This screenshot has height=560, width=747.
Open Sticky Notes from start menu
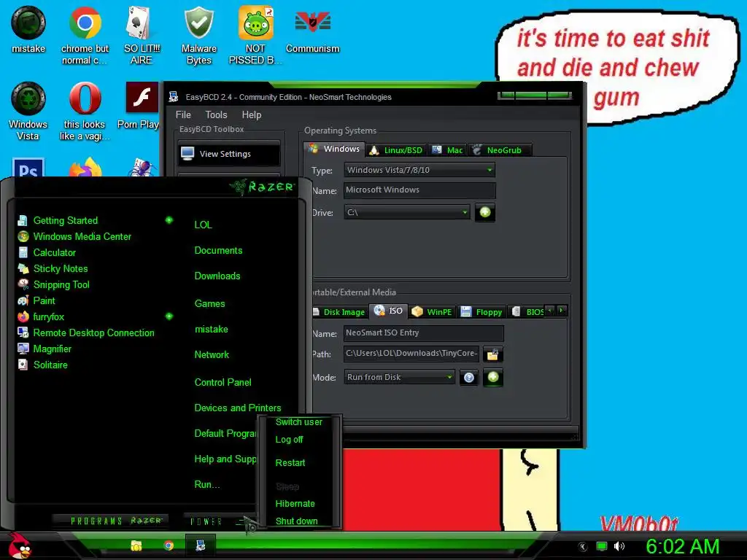(x=53, y=268)
